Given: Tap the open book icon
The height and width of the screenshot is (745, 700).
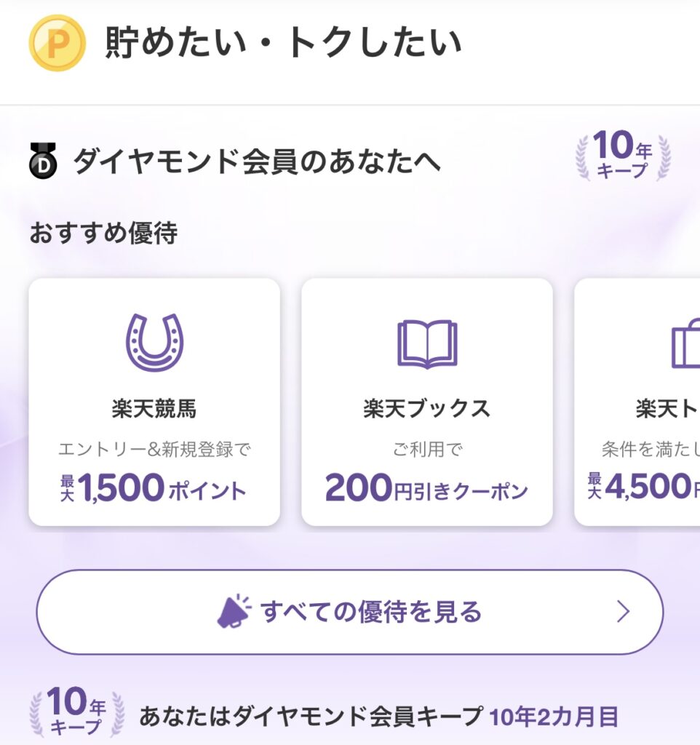Looking at the screenshot, I should (426, 344).
